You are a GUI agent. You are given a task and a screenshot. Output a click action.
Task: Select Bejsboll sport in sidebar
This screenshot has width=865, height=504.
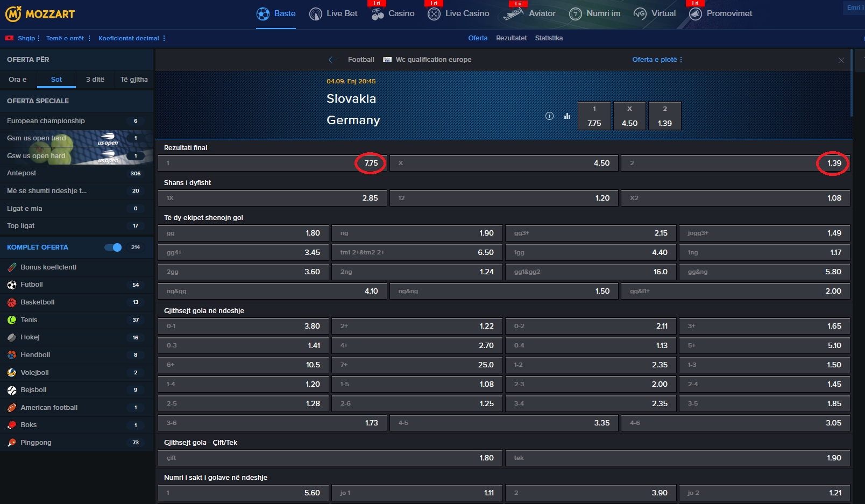point(76,390)
